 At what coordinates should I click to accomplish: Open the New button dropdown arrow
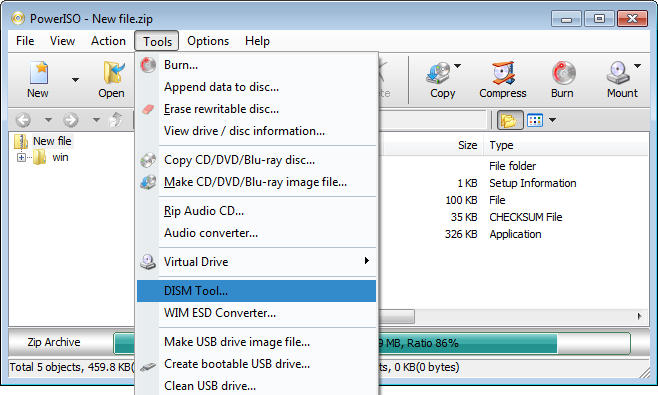point(75,80)
